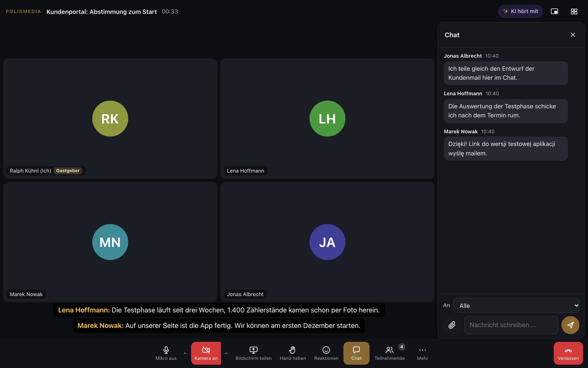Click Lena Hoffmann's Testphase chat message
Image resolution: width=588 pixels, height=368 pixels.
click(x=506, y=111)
